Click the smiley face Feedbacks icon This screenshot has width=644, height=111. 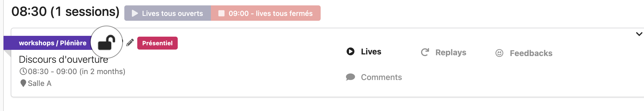click(x=499, y=53)
